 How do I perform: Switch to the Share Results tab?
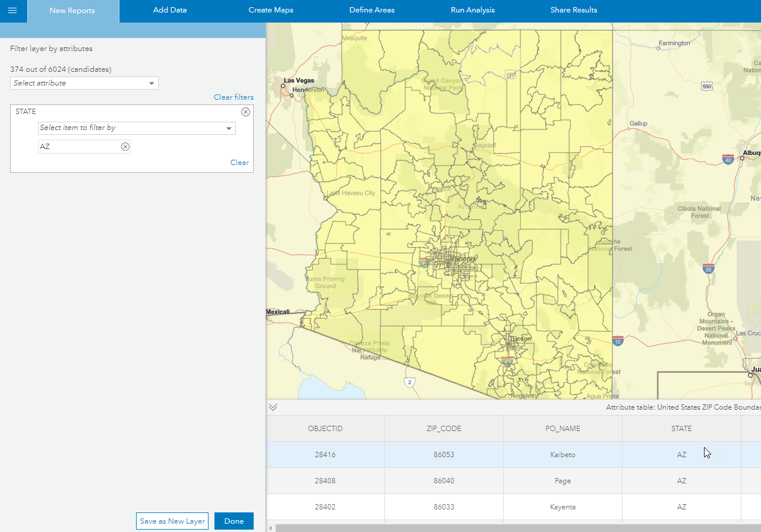(x=573, y=10)
